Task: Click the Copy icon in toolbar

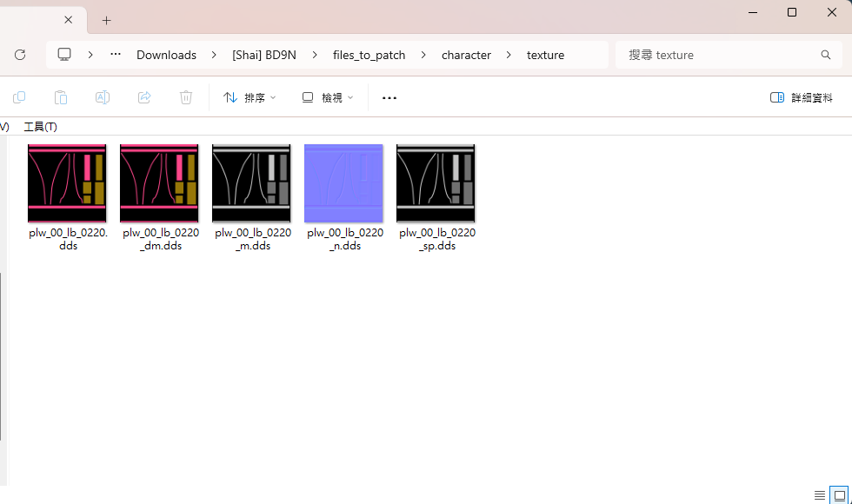Action: coord(19,97)
